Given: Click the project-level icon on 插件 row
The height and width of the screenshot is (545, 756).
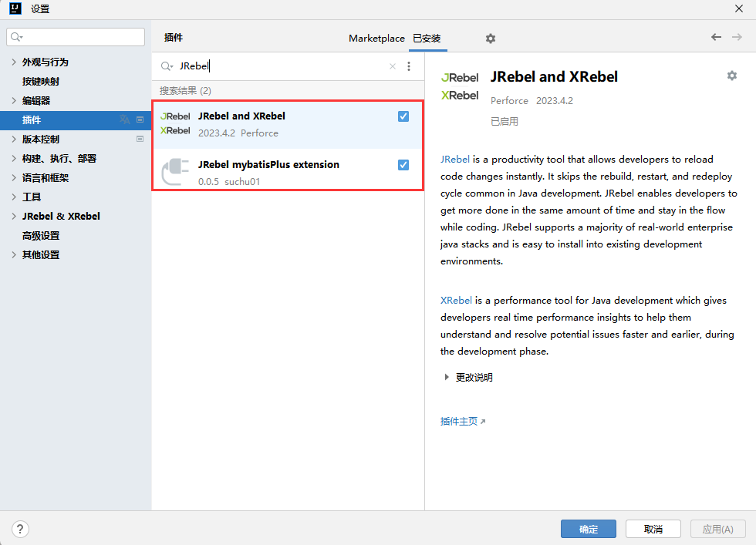Looking at the screenshot, I should [140, 119].
